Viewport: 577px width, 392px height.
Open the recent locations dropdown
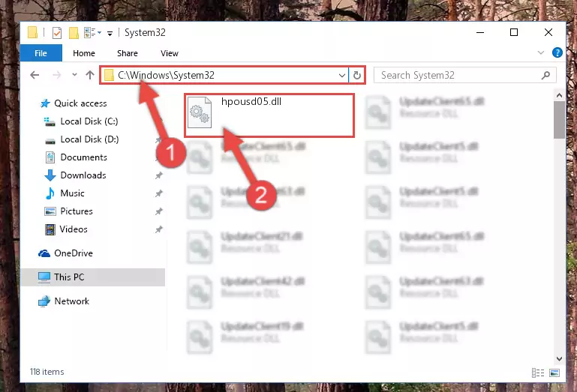(74, 75)
